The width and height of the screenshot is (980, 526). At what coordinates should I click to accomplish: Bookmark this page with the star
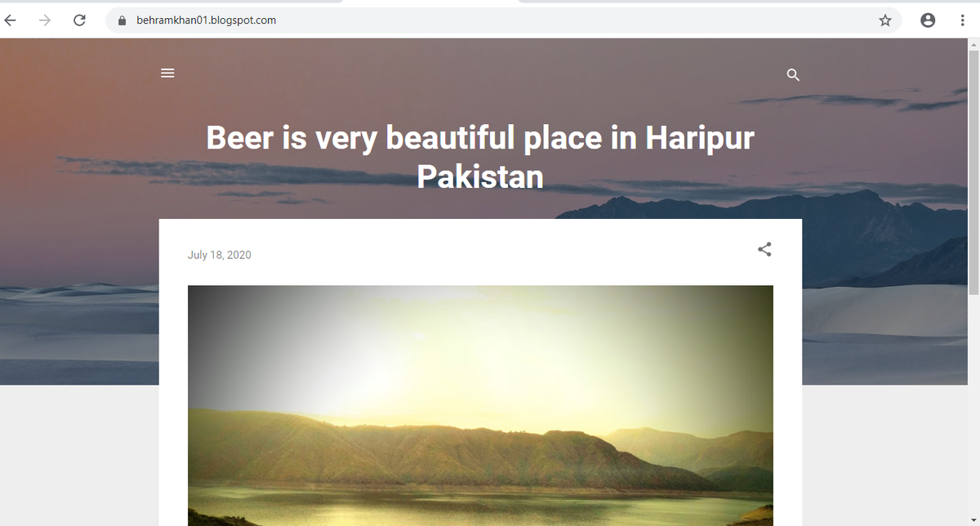tap(885, 20)
